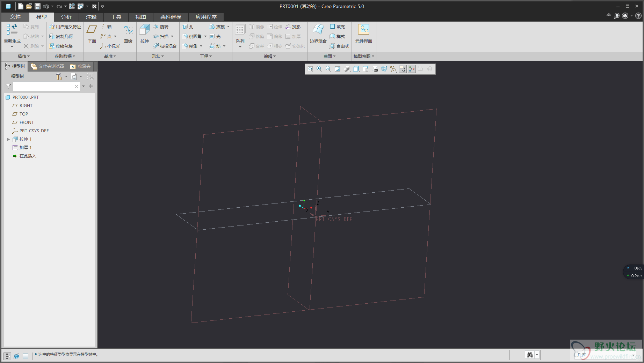Save the model with the floppy disk icon

click(x=37, y=6)
